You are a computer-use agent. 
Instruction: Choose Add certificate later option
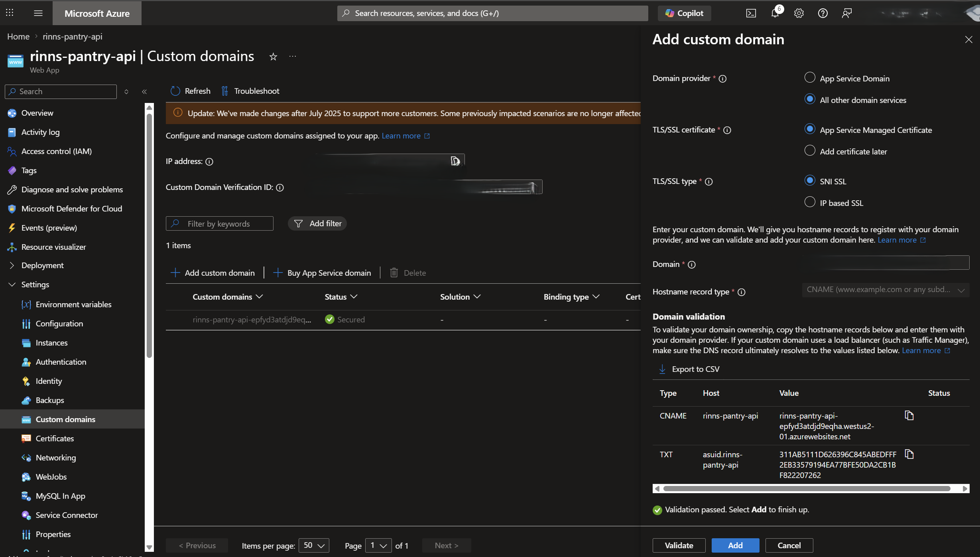coord(810,150)
